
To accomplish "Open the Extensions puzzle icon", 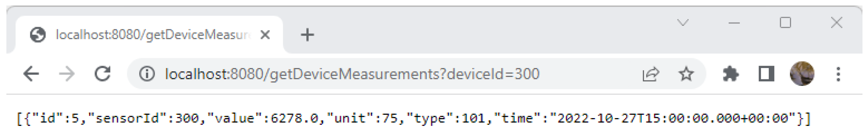I will click(730, 74).
